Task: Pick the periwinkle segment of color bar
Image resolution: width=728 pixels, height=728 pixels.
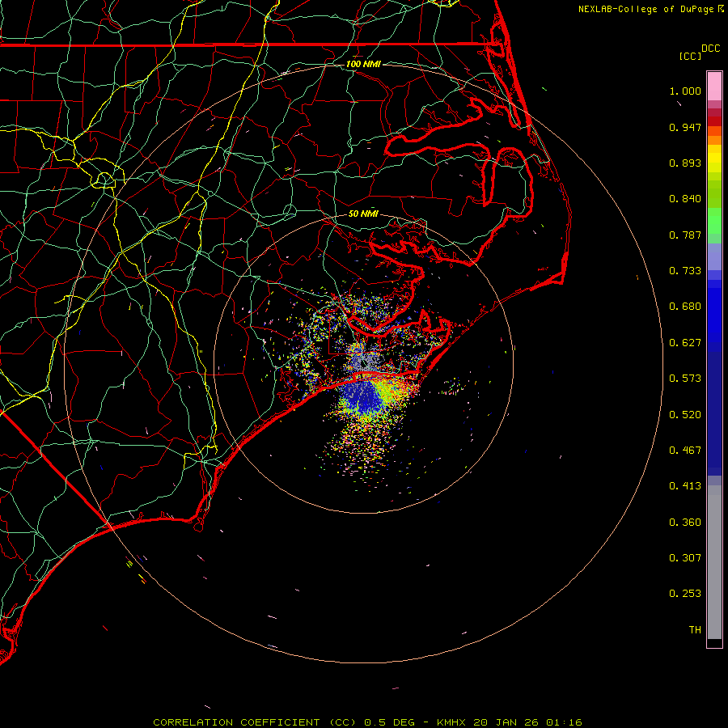Action: (x=714, y=256)
